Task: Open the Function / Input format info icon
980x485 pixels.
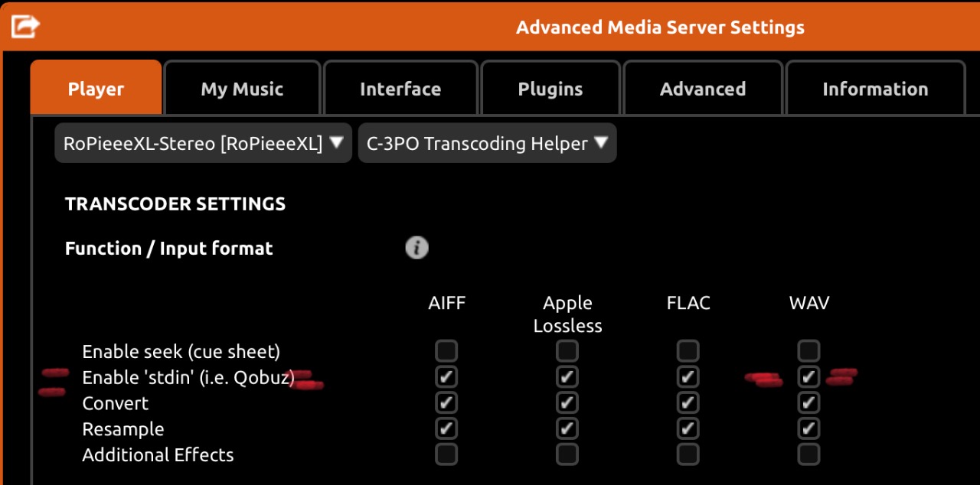Action: tap(416, 248)
